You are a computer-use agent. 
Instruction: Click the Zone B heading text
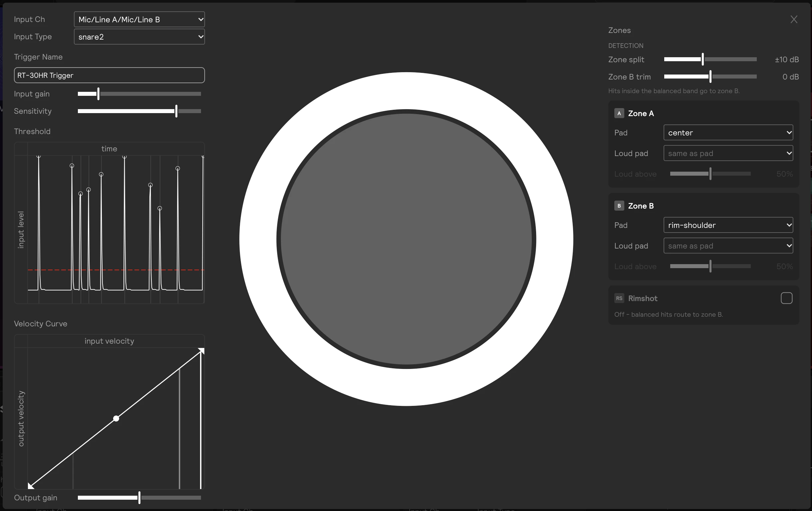(641, 206)
